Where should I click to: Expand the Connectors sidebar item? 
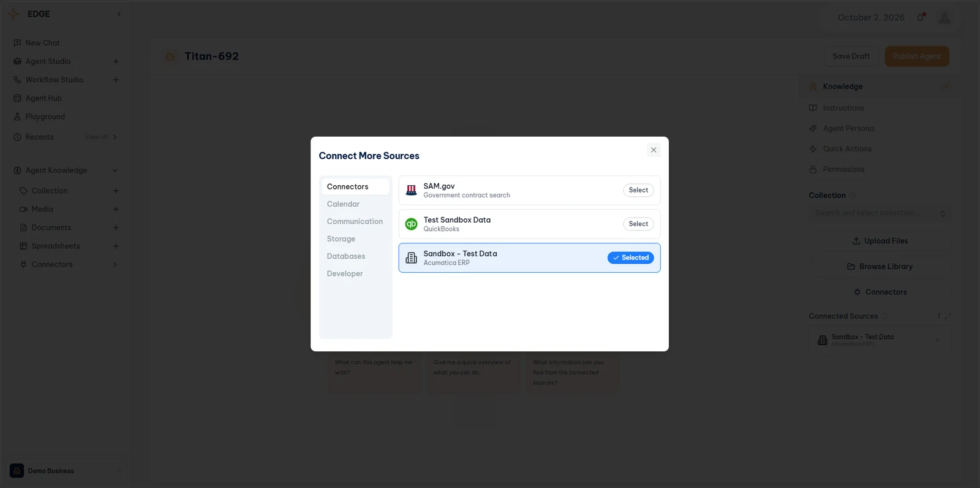(x=115, y=264)
